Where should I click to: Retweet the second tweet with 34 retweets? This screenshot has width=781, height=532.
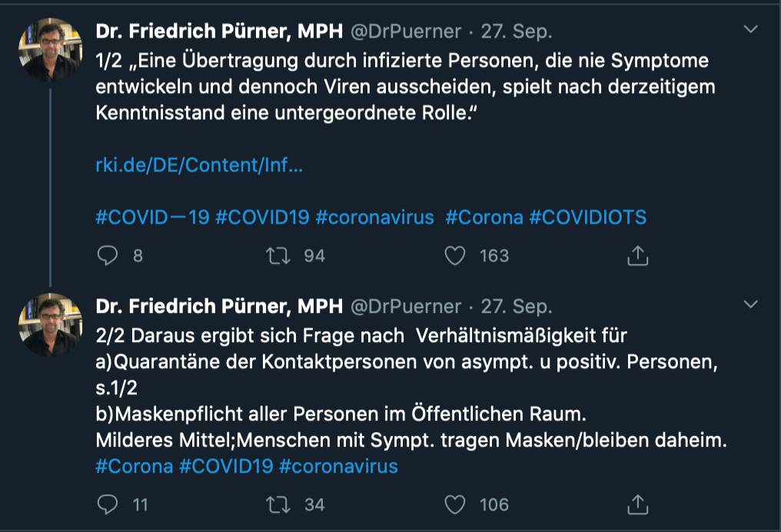click(277, 504)
